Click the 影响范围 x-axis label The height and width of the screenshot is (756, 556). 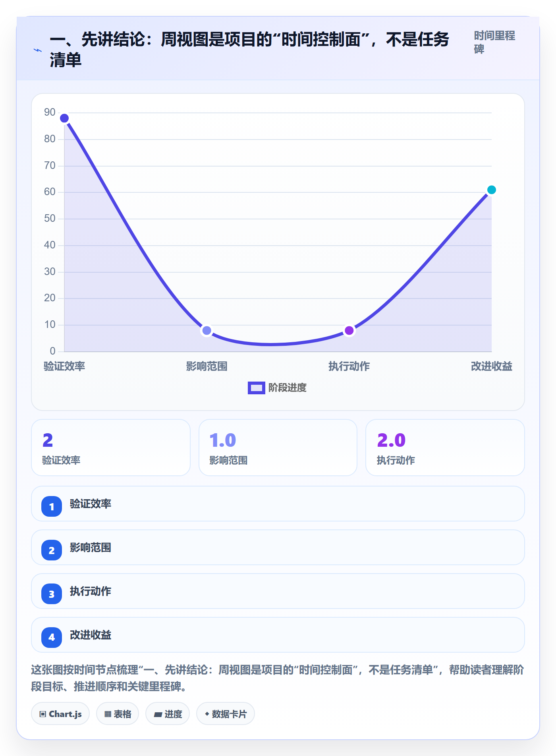(207, 366)
